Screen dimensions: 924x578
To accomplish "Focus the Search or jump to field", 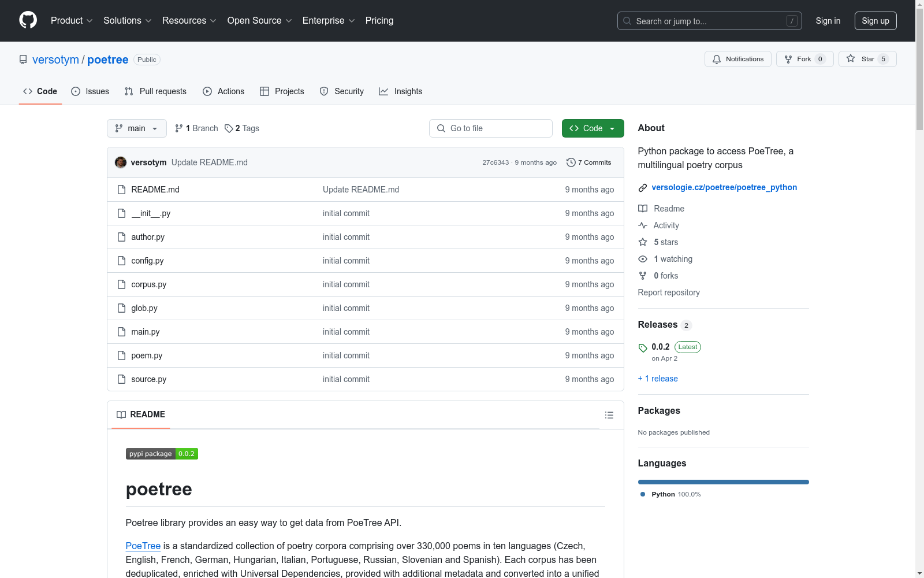I will [710, 21].
